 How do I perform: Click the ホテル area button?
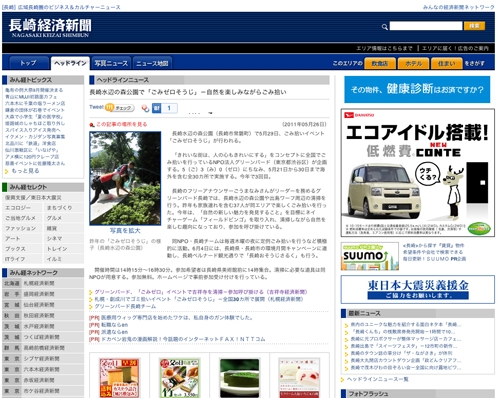[413, 63]
